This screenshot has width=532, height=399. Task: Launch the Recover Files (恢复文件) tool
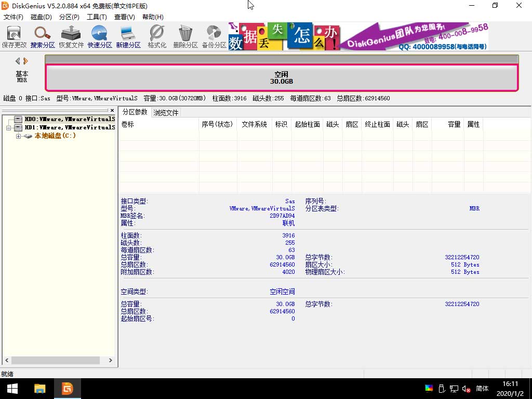tap(71, 37)
